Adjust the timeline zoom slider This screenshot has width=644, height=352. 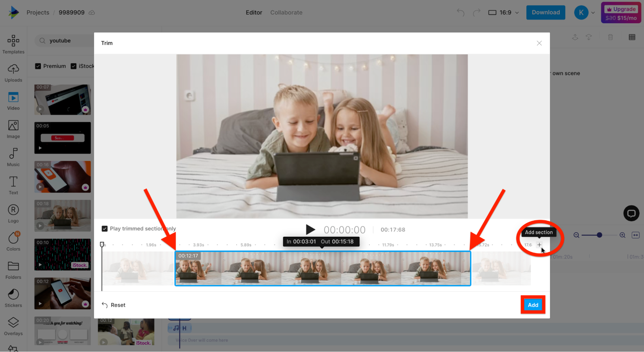pos(599,235)
